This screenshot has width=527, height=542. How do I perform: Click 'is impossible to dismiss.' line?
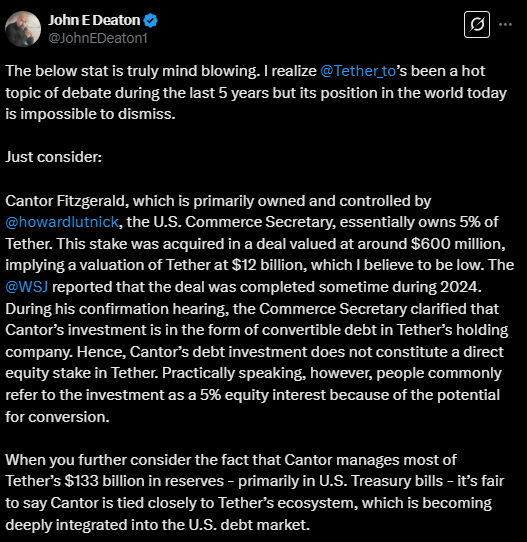pyautogui.click(x=90, y=114)
